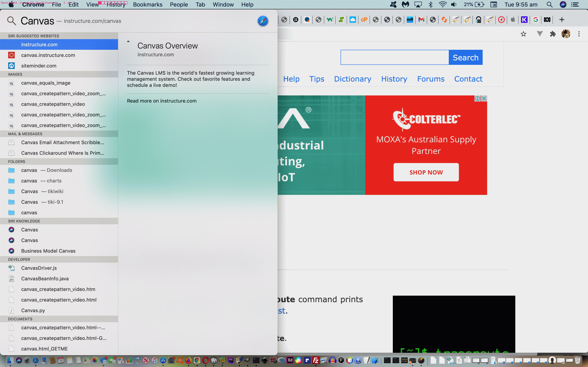
Task: Select canvas.instructure.com suggested website
Action: click(48, 55)
